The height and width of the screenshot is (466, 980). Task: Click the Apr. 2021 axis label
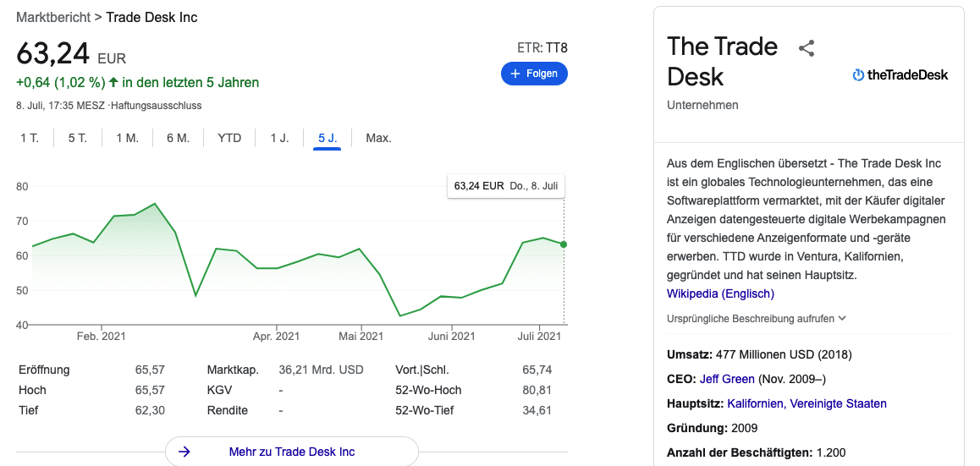pos(276,336)
